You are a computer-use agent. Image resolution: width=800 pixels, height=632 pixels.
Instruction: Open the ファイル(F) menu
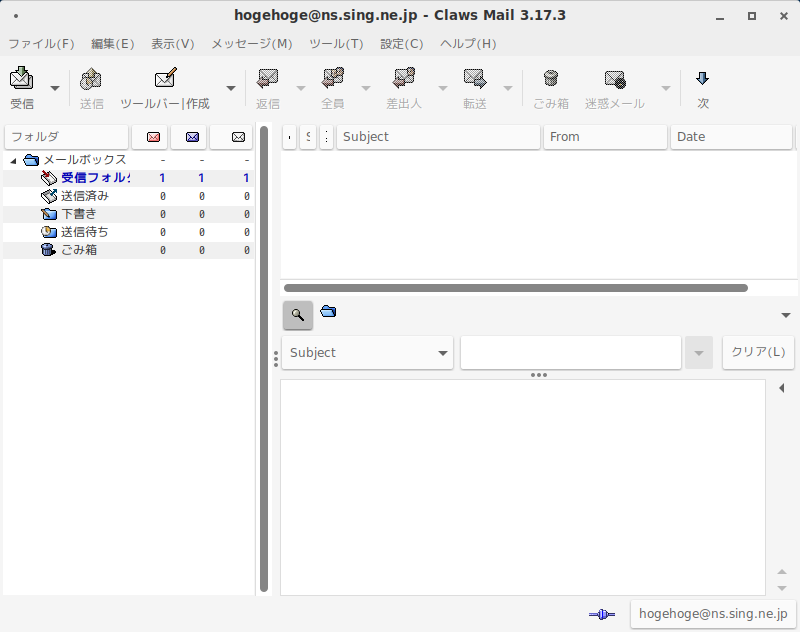tap(41, 44)
